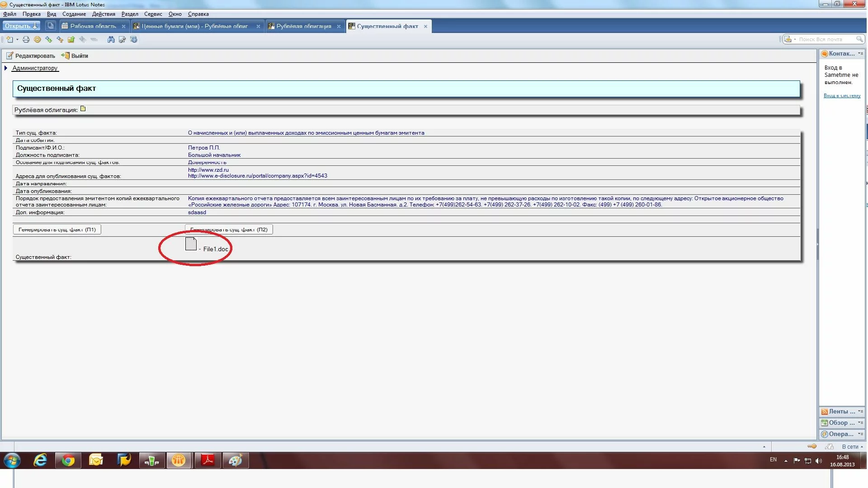Open the note icon next to Рублёвая облигация
The image size is (868, 488).
pos(83,109)
